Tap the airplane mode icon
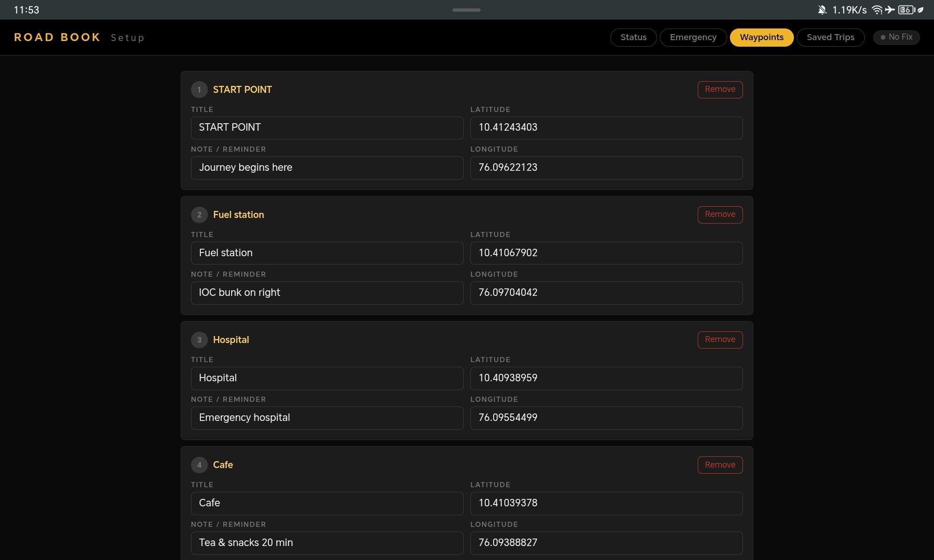Viewport: 934px width, 560px height. (890, 10)
